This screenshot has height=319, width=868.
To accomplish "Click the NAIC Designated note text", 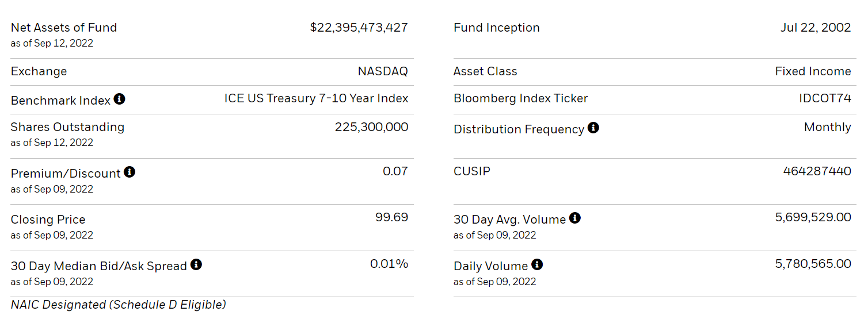I will coord(119,305).
